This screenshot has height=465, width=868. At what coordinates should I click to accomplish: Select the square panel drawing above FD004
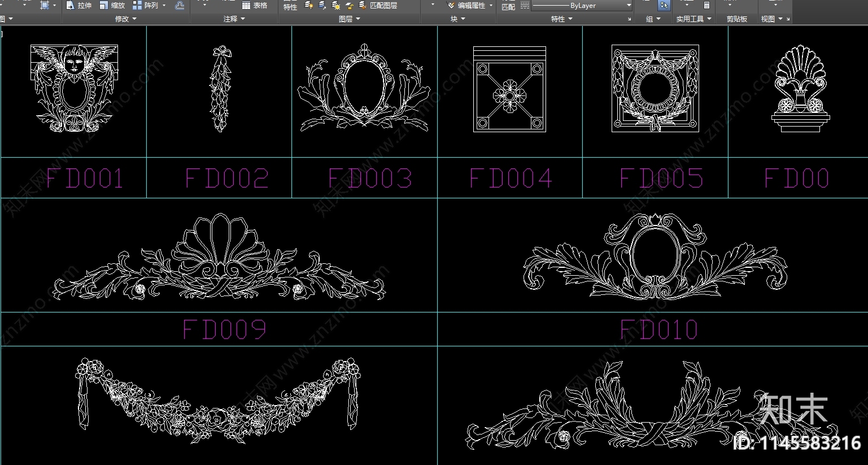(509, 89)
